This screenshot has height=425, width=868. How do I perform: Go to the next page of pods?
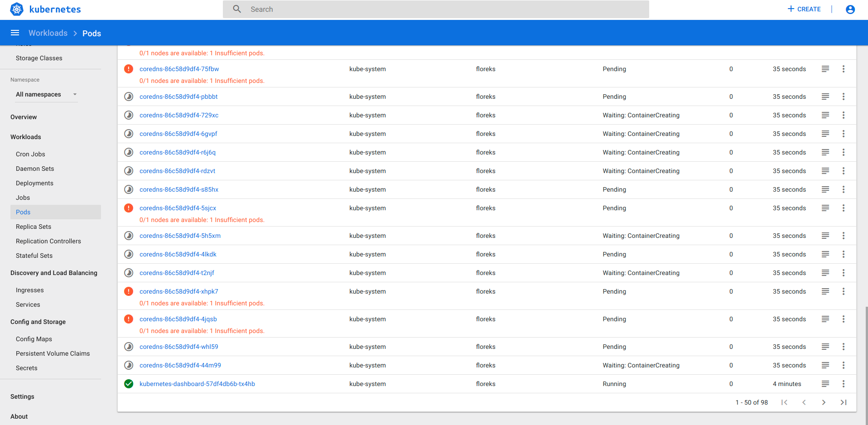coord(824,402)
